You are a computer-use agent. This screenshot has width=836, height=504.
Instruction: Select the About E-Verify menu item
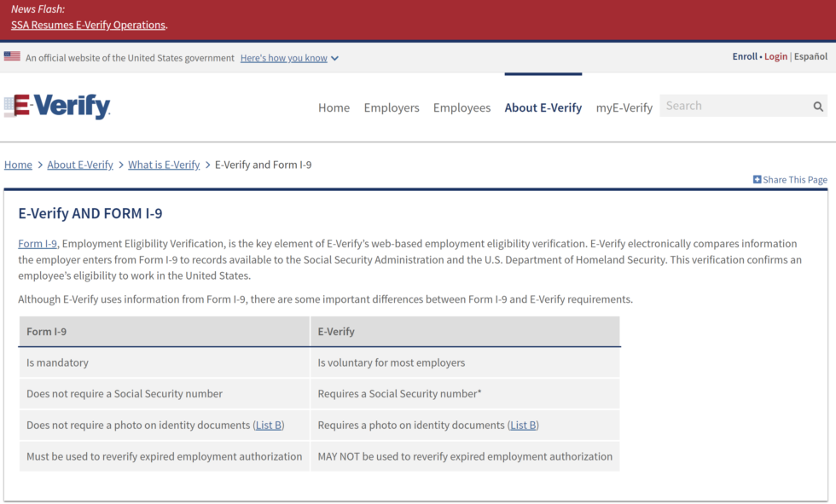[543, 107]
